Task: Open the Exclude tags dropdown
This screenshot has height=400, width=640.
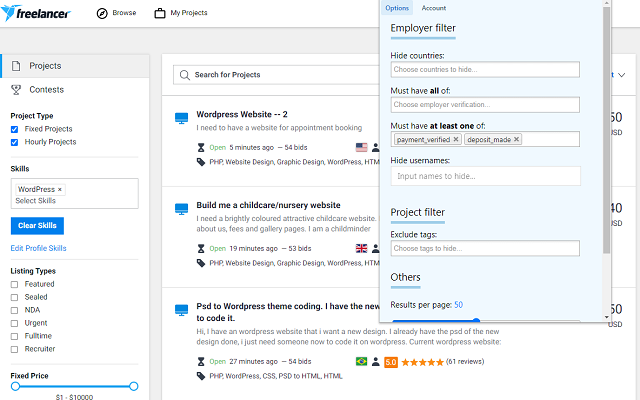Action: click(485, 248)
